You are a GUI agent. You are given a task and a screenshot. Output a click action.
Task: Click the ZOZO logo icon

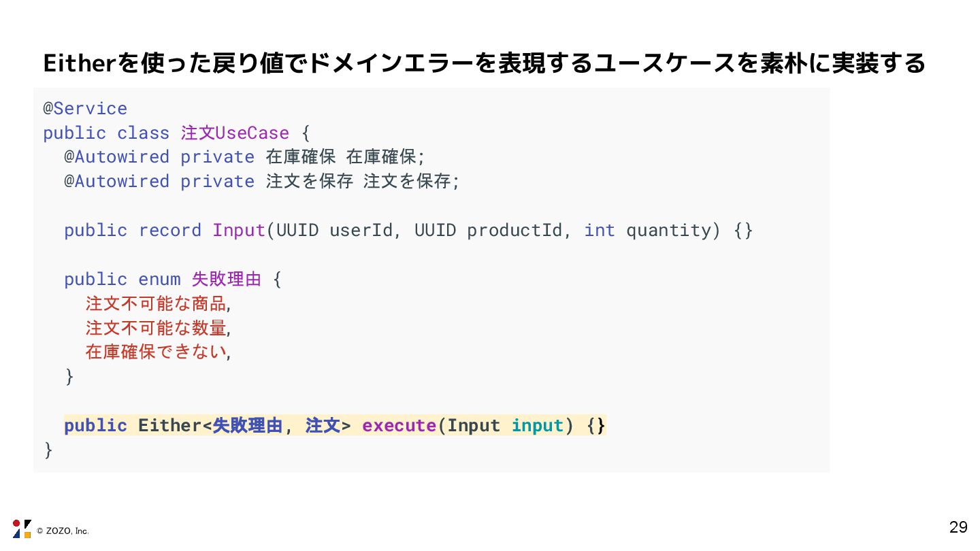click(x=22, y=529)
